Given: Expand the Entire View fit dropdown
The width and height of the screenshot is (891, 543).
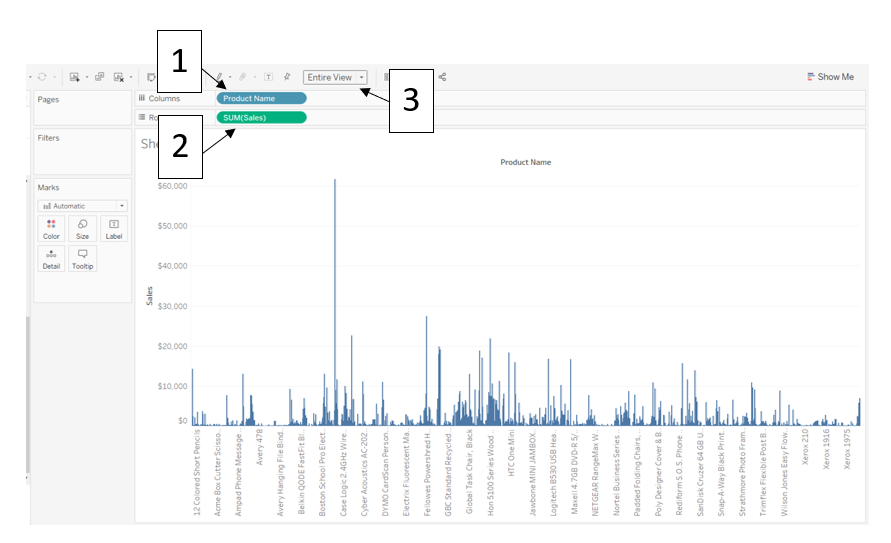Looking at the screenshot, I should (x=361, y=77).
